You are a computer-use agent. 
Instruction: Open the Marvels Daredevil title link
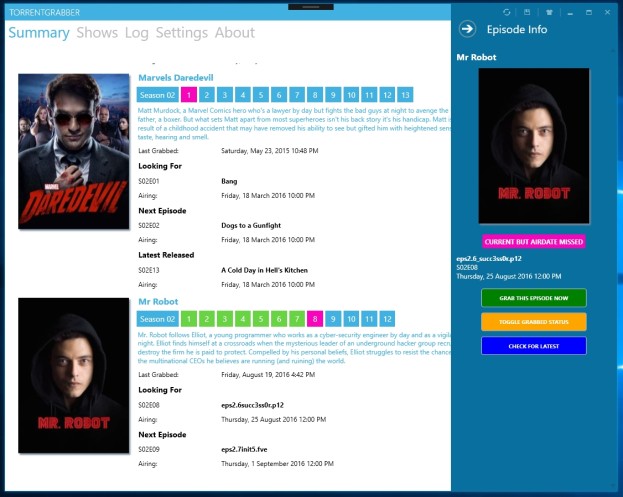176,77
